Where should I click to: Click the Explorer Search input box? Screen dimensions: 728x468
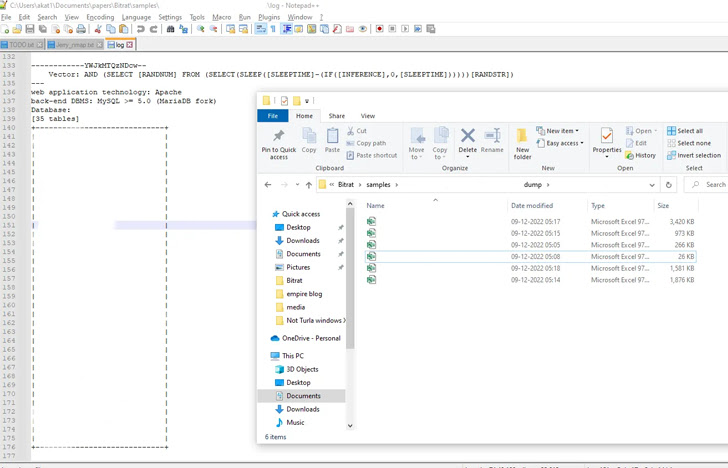pos(709,185)
